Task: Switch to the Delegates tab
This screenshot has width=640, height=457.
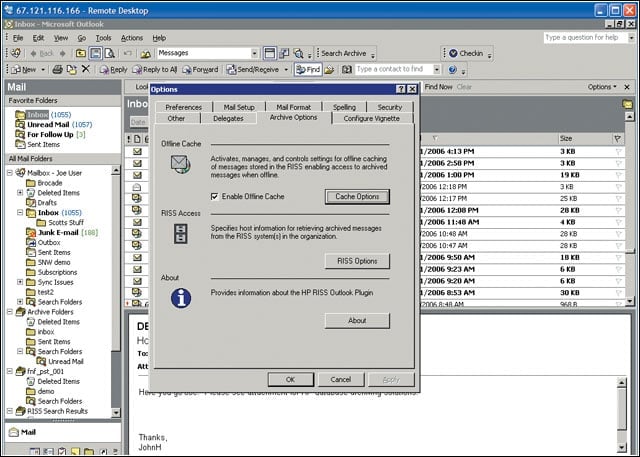Action: pyautogui.click(x=228, y=118)
